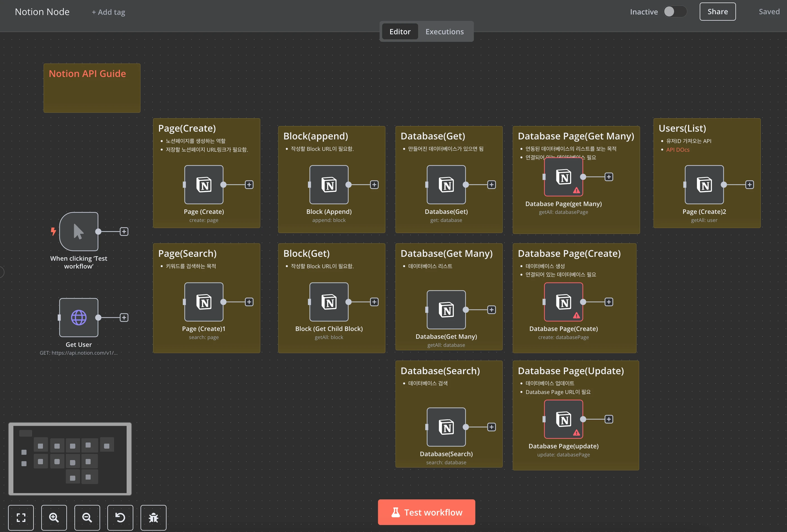787x532 pixels.
Task: Add node after Block (Append) plus connector
Action: click(374, 185)
